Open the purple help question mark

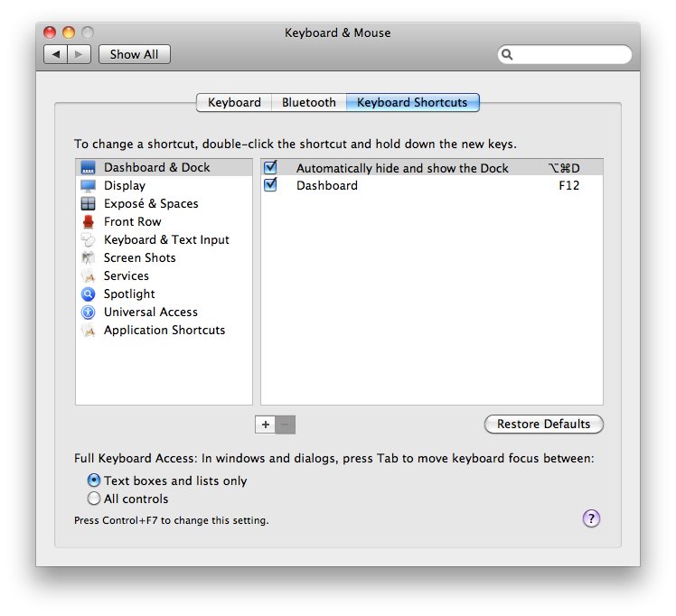point(591,518)
